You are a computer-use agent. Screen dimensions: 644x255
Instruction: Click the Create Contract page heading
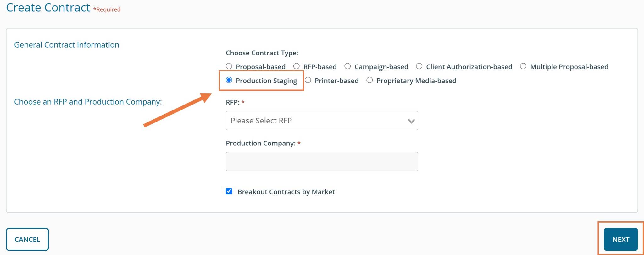pos(48,8)
